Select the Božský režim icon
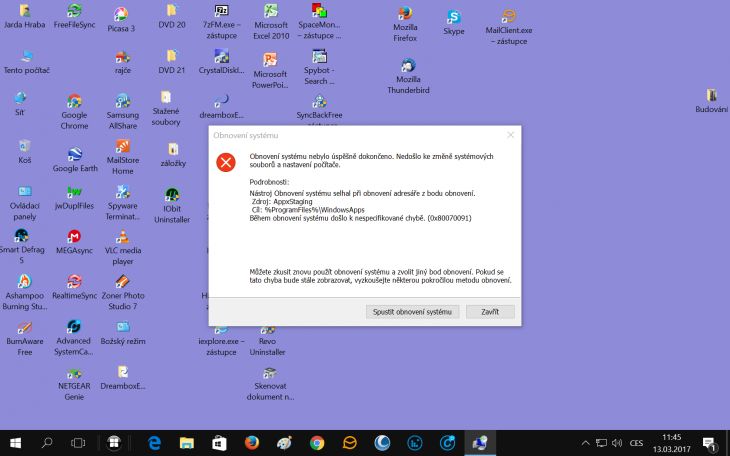 [123, 333]
